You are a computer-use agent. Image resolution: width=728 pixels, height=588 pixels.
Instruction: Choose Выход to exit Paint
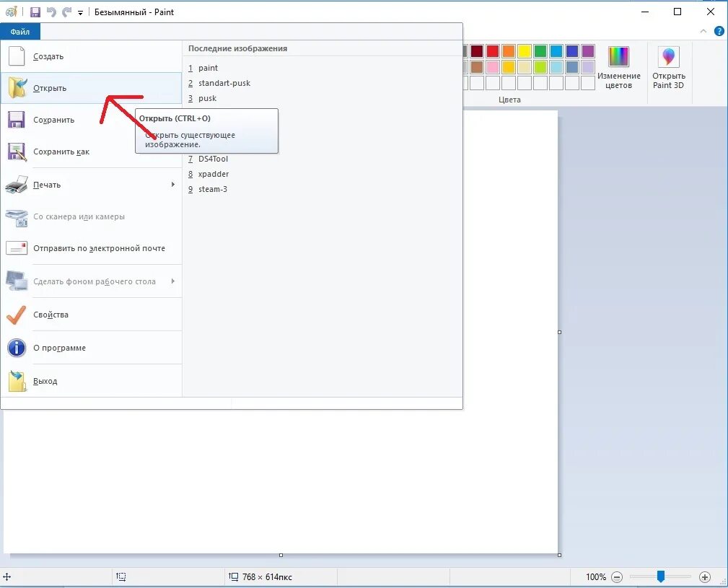91,381
